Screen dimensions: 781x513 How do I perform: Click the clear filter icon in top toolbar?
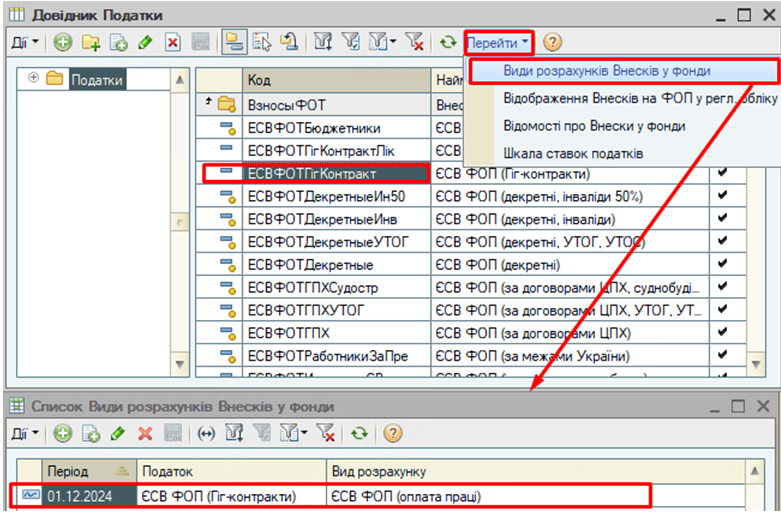coord(415,42)
